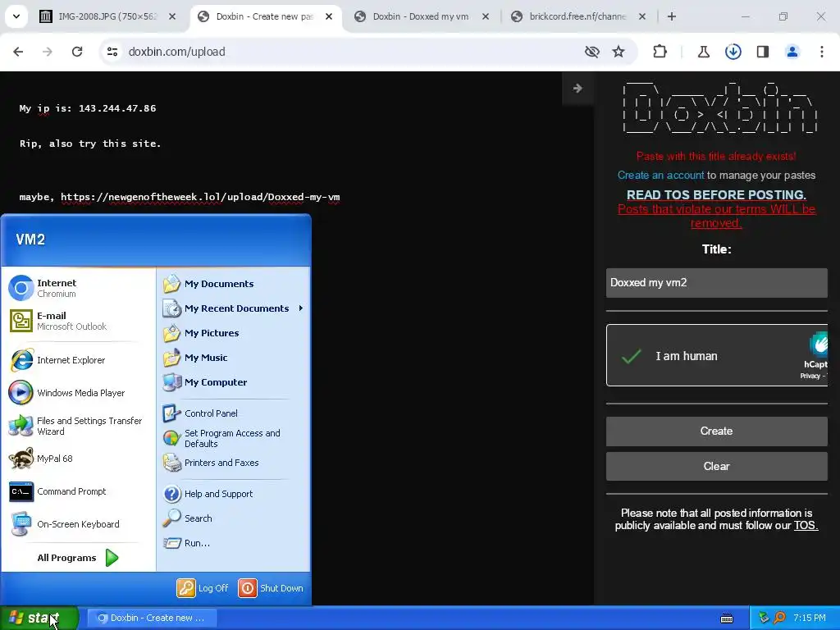Open READ TOS BEFORE POSTING link
The image size is (840, 630).
[x=716, y=194]
